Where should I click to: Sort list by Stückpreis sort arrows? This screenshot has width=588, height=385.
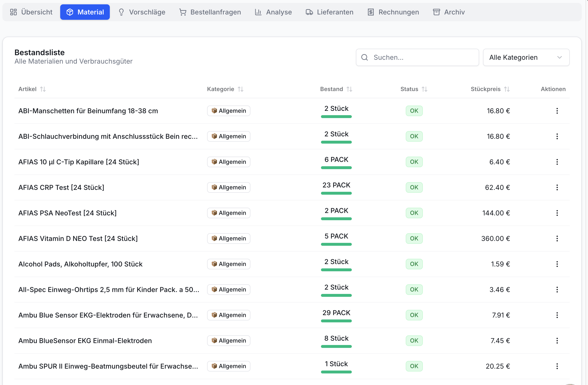pos(507,89)
